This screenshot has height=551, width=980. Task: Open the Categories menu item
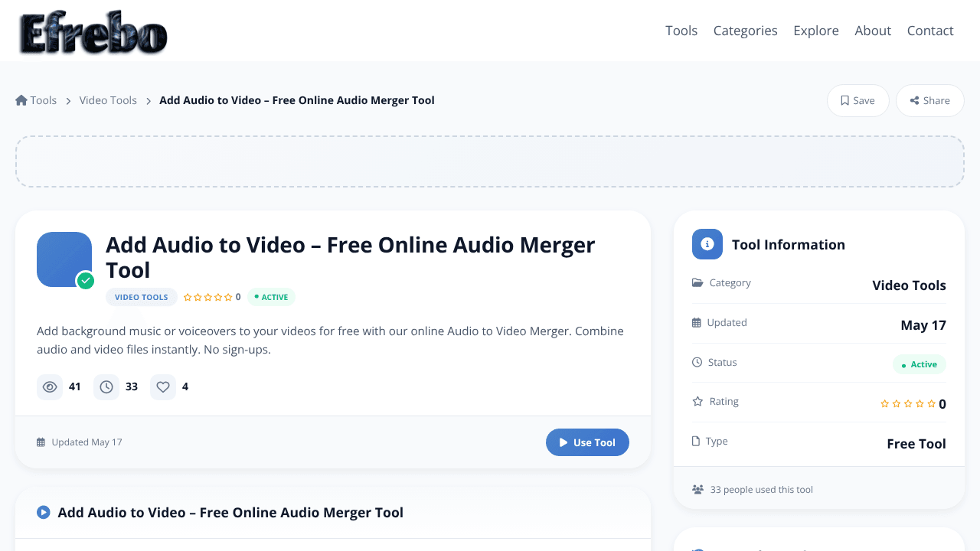tap(745, 31)
